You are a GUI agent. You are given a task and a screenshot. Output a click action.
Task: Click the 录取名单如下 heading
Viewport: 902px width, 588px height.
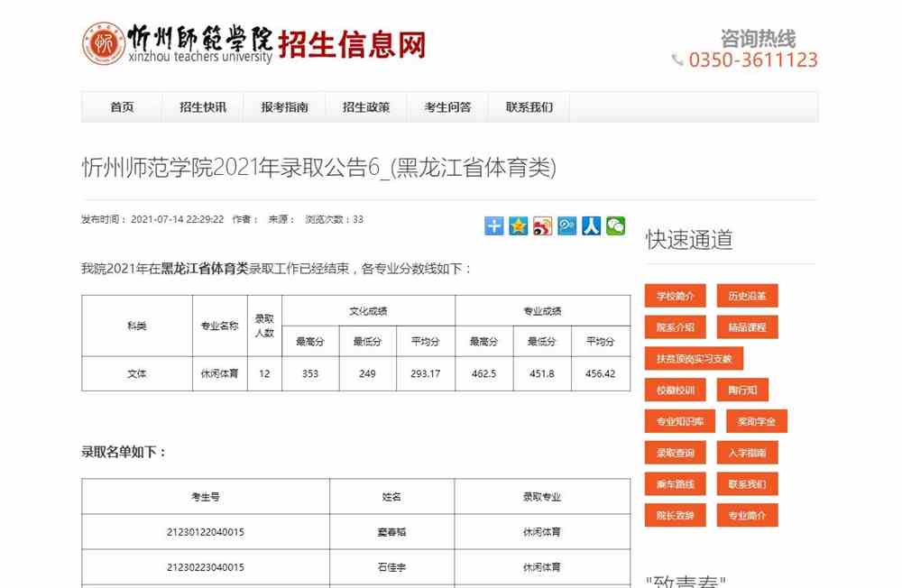(124, 452)
